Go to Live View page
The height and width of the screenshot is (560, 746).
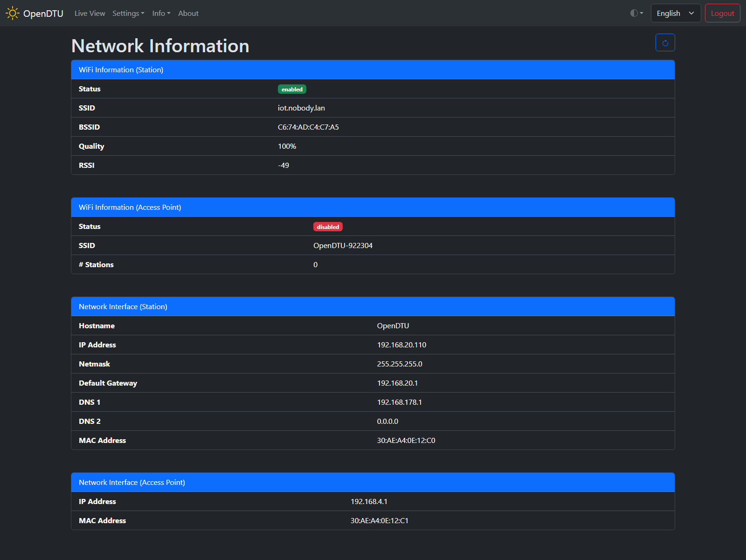point(90,14)
